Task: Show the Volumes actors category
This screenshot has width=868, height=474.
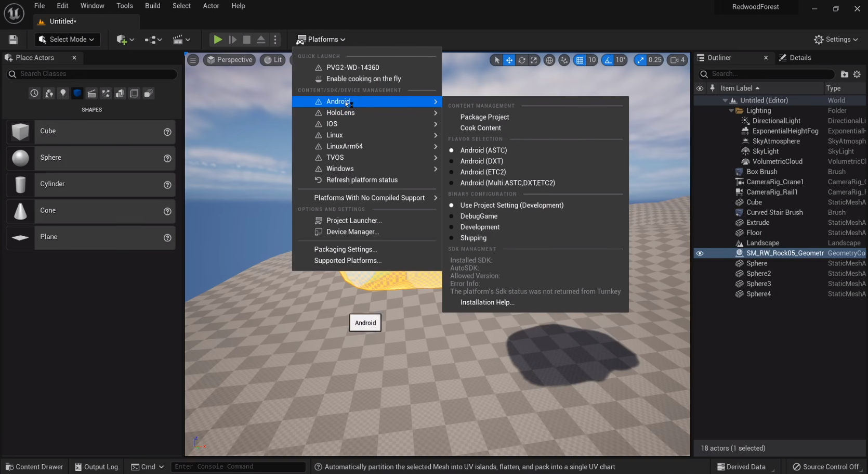Action: 134,94
